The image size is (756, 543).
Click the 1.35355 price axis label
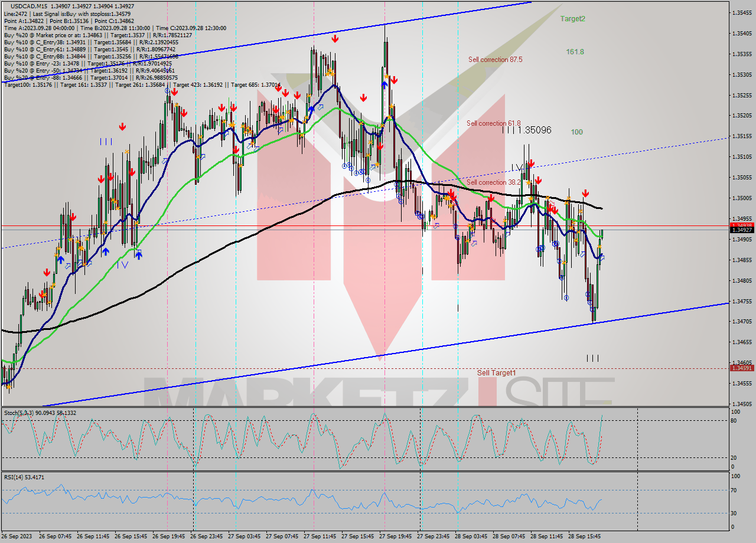pyautogui.click(x=742, y=54)
